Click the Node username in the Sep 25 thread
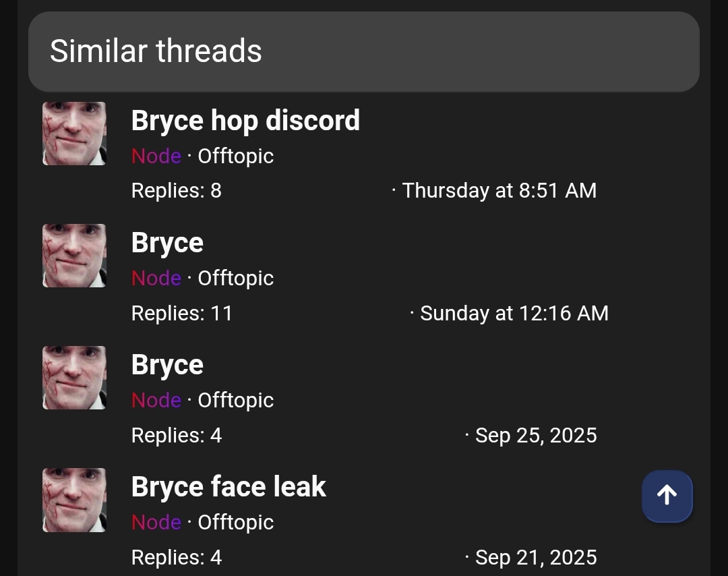Screen dimensions: 728x576 point(156,400)
